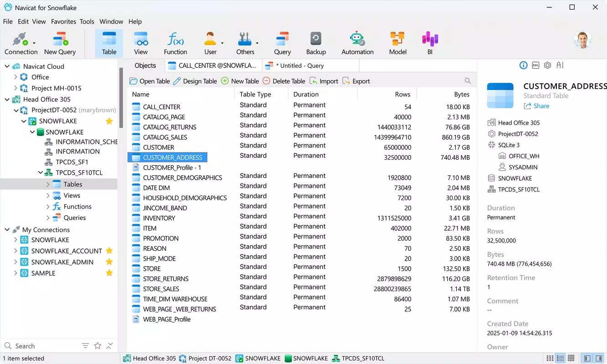Expand the Functions tree node
607x364 pixels.
pyautogui.click(x=48, y=207)
